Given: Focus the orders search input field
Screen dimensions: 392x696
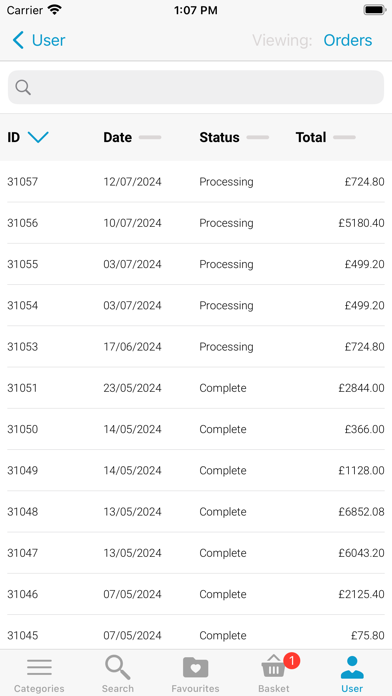Looking at the screenshot, I should pyautogui.click(x=196, y=87).
